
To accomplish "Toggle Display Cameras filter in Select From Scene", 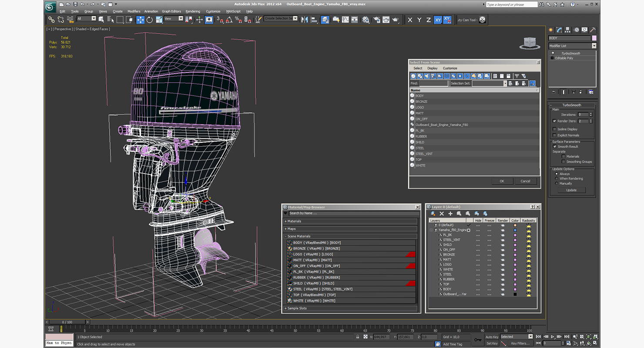I will click(x=433, y=76).
